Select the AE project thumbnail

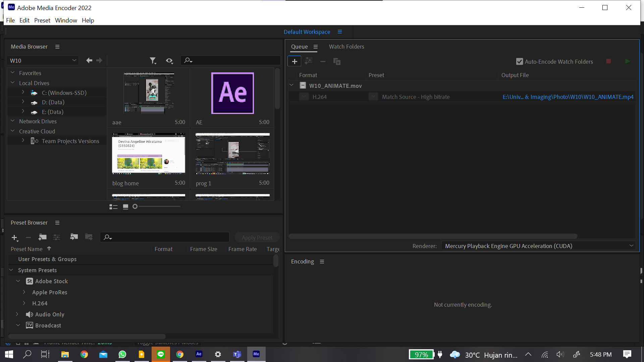pyautogui.click(x=232, y=93)
